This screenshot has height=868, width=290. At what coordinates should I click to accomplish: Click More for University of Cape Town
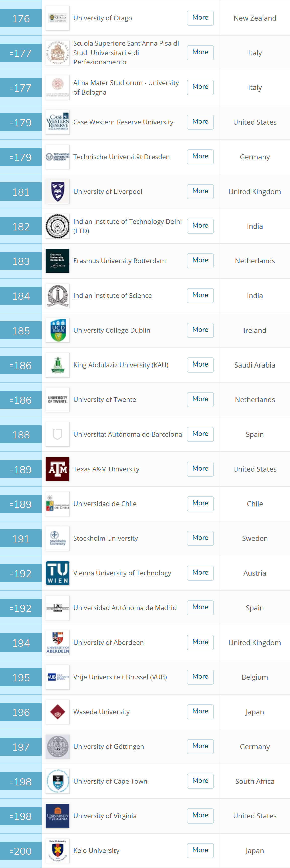click(200, 781)
